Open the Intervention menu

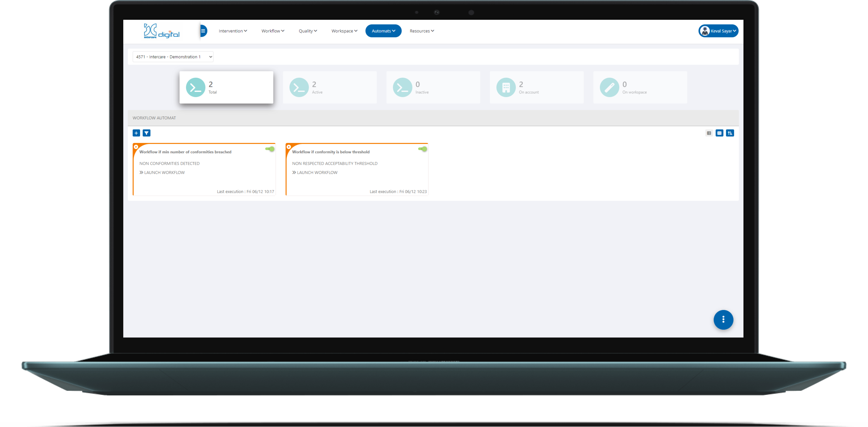tap(233, 31)
